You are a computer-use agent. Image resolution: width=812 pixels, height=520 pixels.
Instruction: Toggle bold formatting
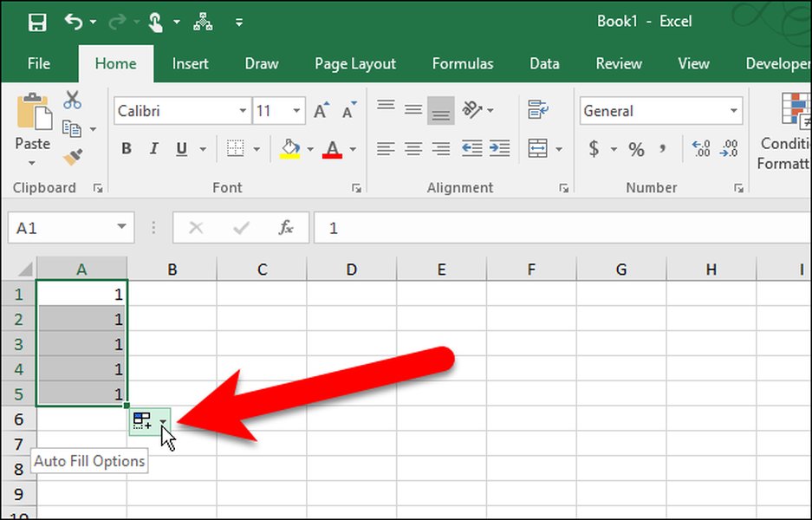[x=126, y=148]
